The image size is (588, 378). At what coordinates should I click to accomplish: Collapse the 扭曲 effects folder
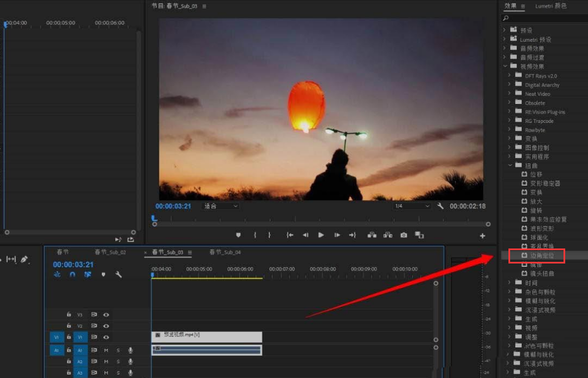tap(510, 166)
